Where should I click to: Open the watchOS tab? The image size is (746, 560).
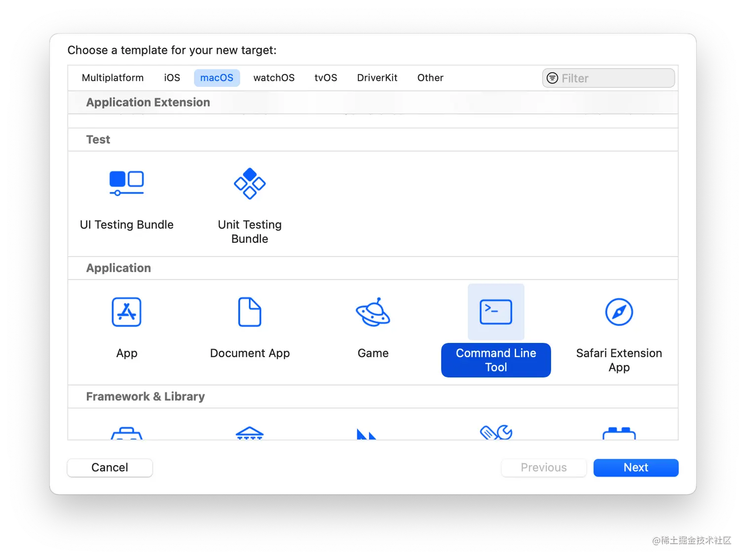(274, 78)
